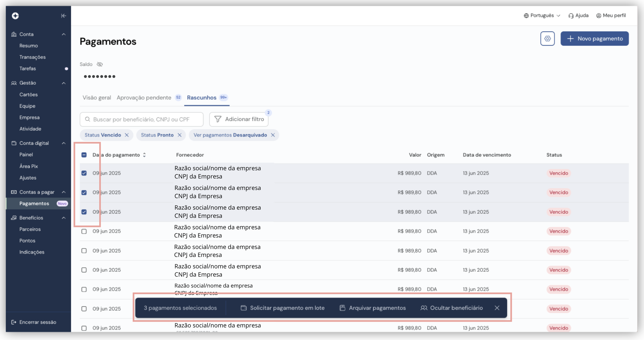The height and width of the screenshot is (340, 644).
Task: Click Solicitar pagamento em lote
Action: tap(283, 308)
